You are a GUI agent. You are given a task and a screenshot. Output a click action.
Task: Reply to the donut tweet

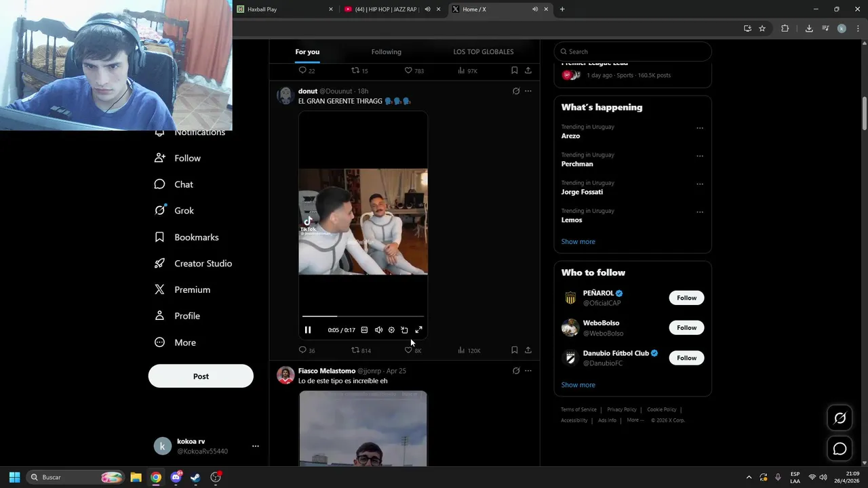pyautogui.click(x=307, y=350)
